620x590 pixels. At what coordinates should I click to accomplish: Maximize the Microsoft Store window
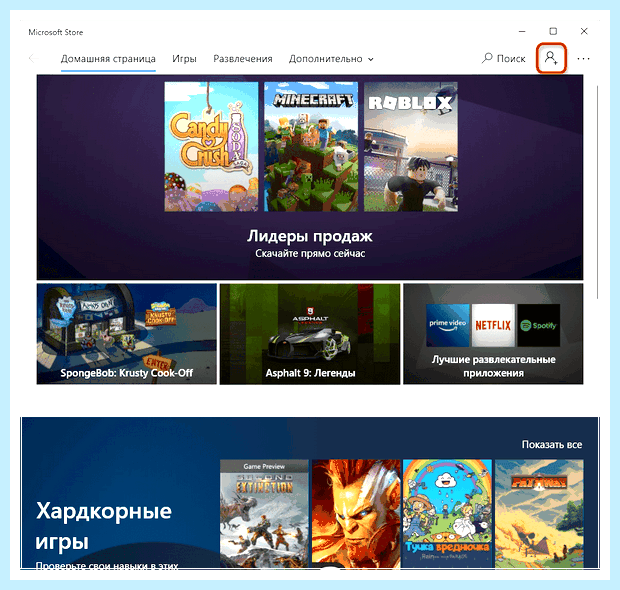click(553, 31)
